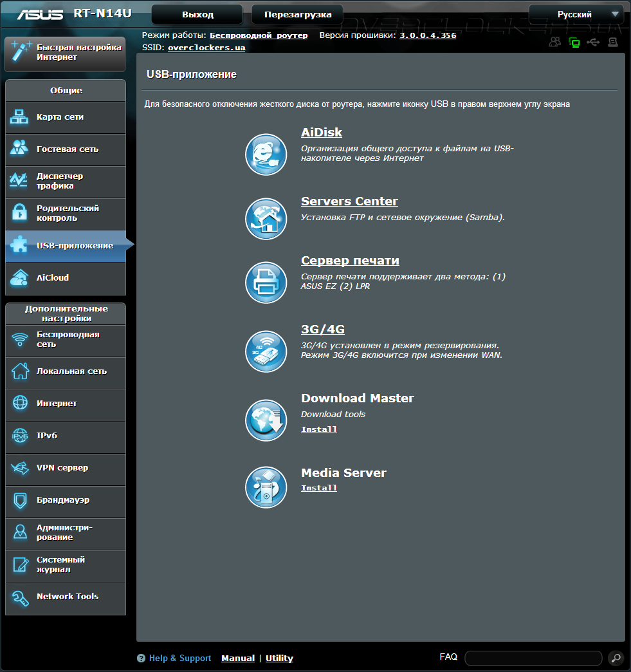Open Администрирование section

click(66, 534)
